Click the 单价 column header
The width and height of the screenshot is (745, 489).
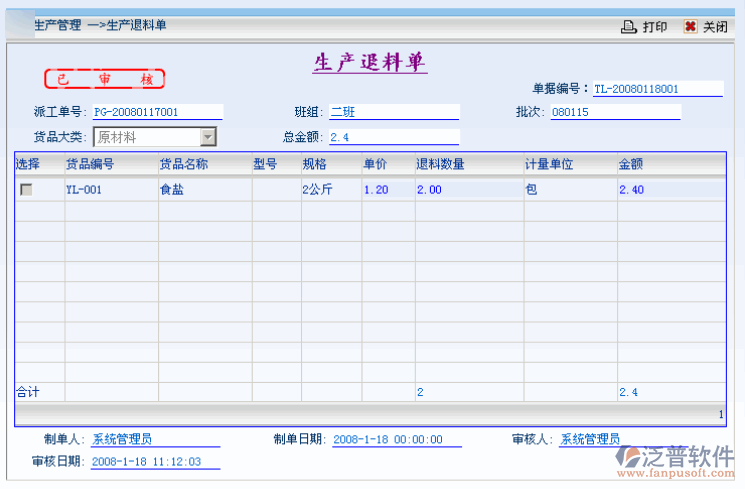[x=375, y=164]
